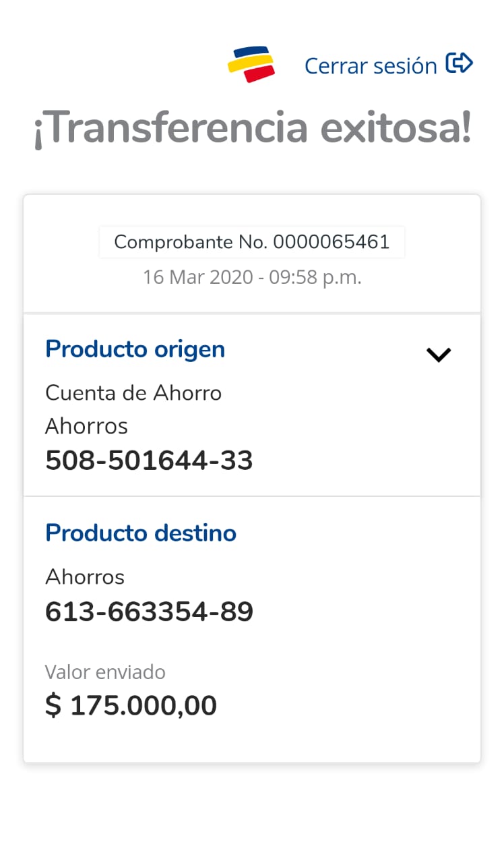Click the date 16 Mar 2020
Viewport: 504px width, 863px height.
click(199, 277)
